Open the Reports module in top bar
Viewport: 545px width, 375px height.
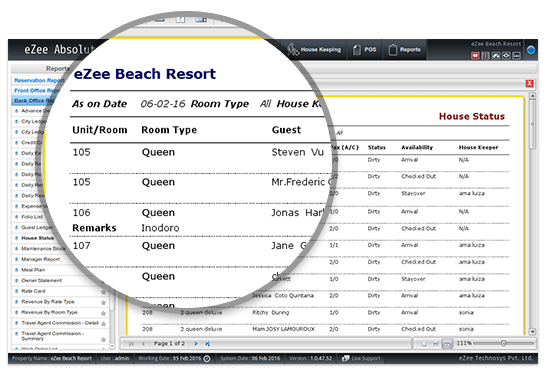(x=404, y=50)
